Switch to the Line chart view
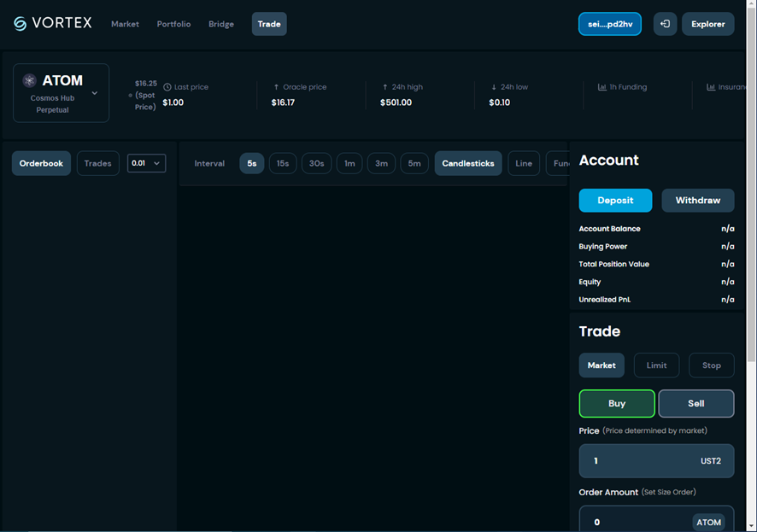 click(524, 163)
